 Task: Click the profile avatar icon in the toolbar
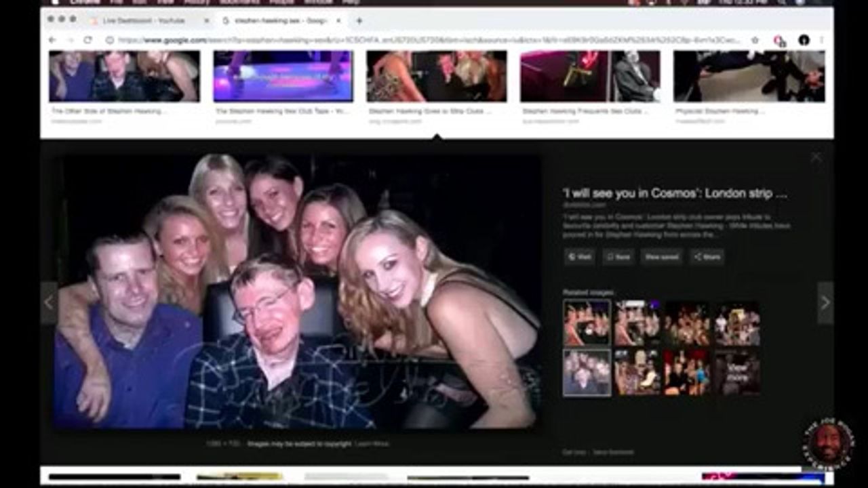804,41
